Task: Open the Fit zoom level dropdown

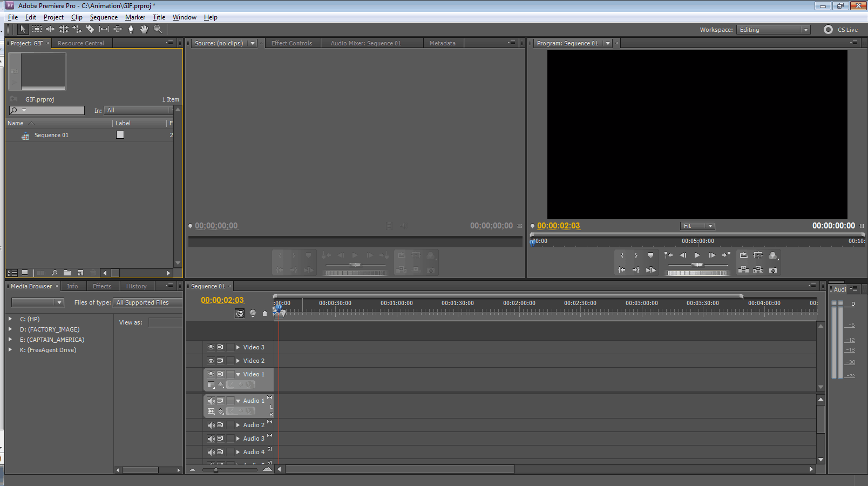Action: click(697, 226)
